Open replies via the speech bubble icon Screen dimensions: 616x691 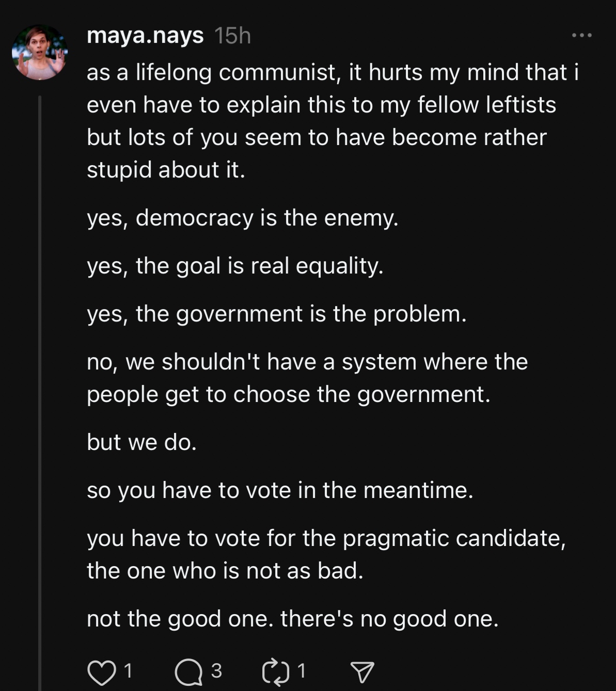pos(188,672)
